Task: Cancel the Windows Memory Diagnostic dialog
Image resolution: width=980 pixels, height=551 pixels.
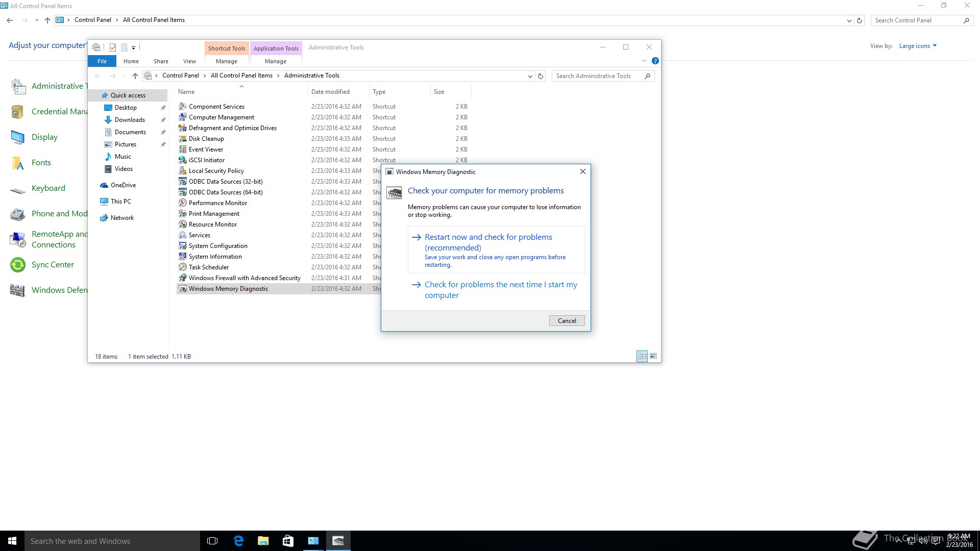Action: (567, 321)
